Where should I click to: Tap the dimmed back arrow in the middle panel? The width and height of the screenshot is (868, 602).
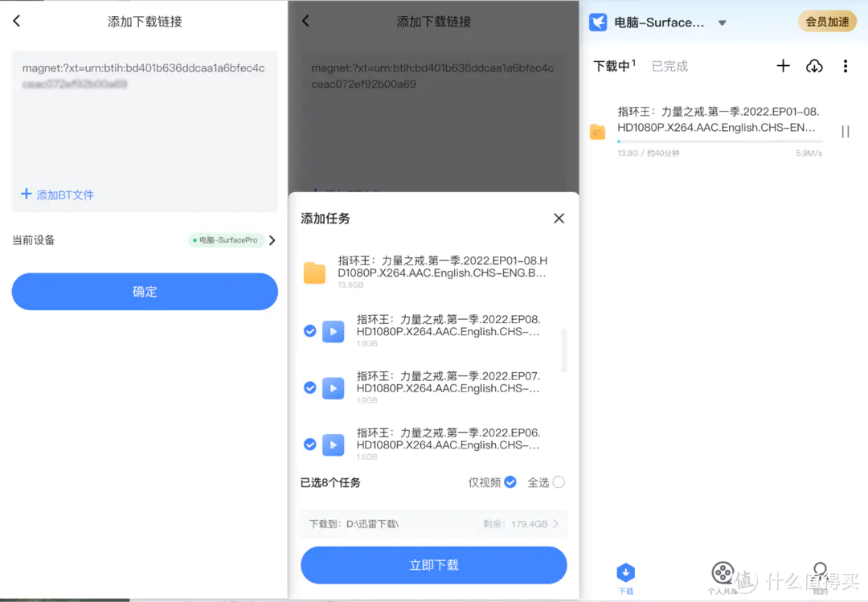pos(305,21)
